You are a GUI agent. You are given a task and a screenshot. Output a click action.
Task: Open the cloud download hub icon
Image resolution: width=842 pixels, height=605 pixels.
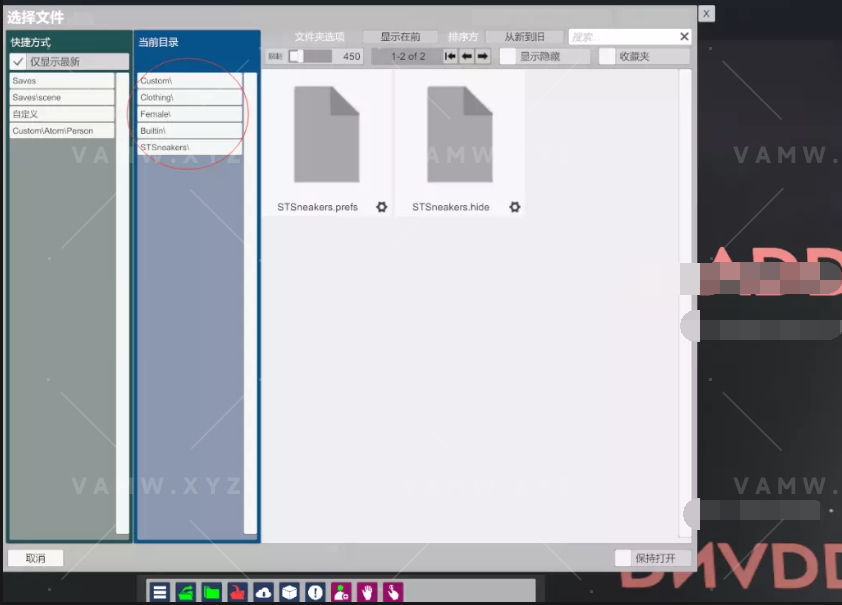point(263,592)
